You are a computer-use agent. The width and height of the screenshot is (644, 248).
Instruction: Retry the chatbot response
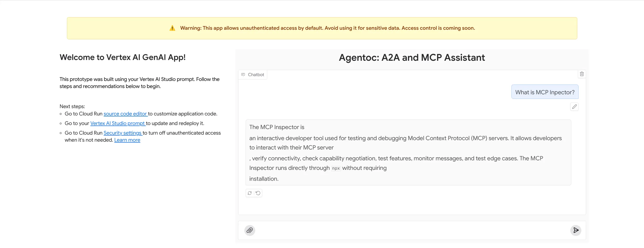coord(250,193)
